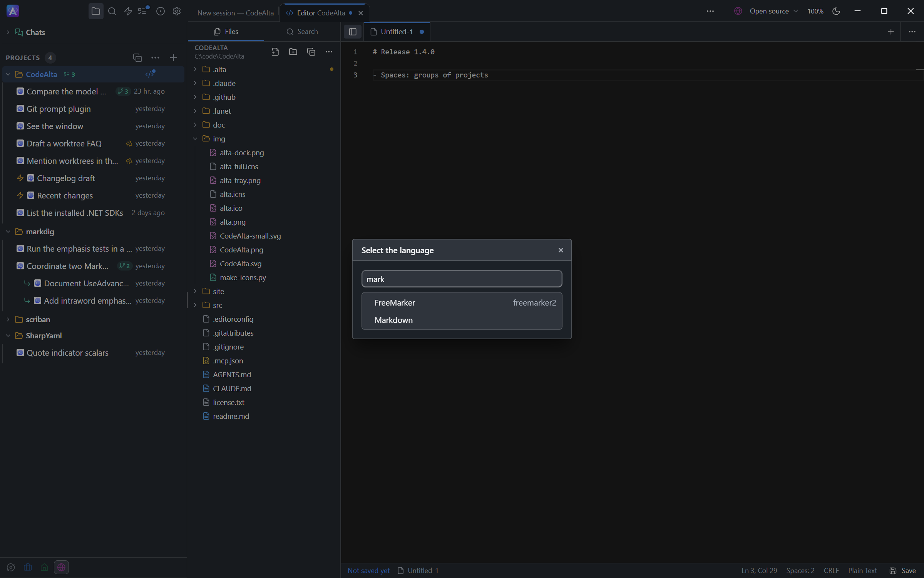
Task: Select the Untitled-1 editor tab
Action: point(397,32)
